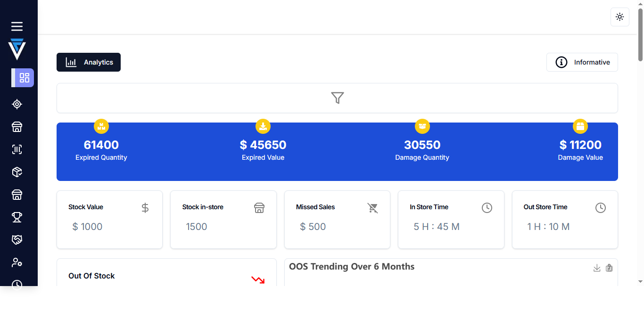
Task: Switch to the Informative tab
Action: (x=582, y=62)
